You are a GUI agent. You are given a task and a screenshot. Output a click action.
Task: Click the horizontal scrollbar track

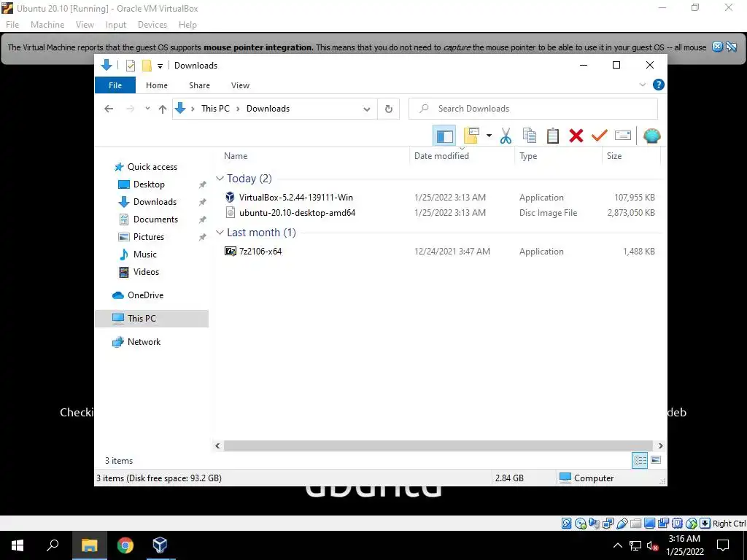coord(438,446)
